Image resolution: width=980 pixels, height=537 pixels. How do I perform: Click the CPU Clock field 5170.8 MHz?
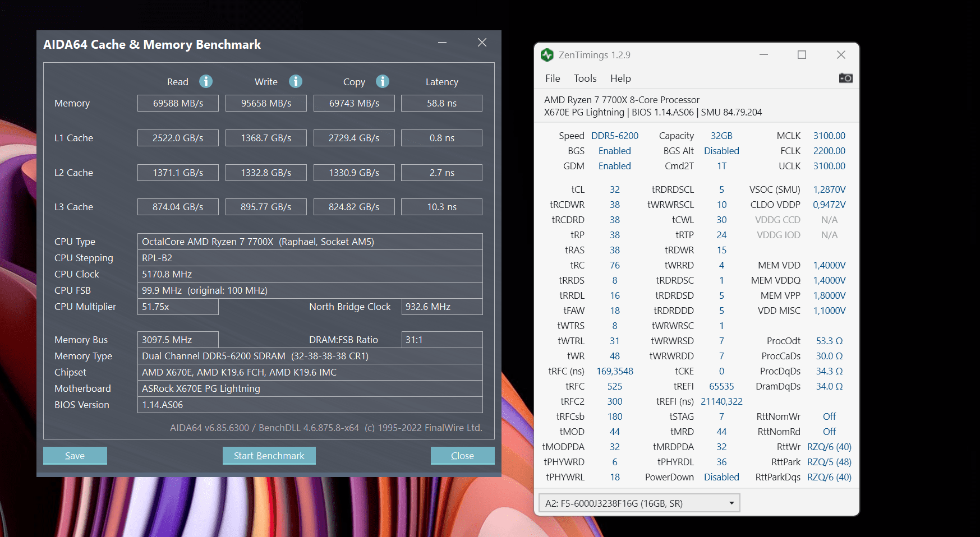tap(310, 274)
